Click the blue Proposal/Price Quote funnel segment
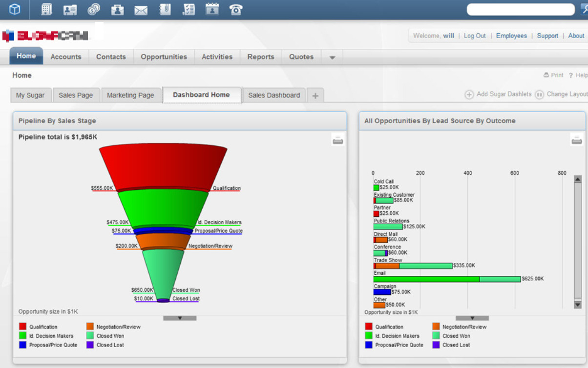The height and width of the screenshot is (368, 588). pos(163,231)
